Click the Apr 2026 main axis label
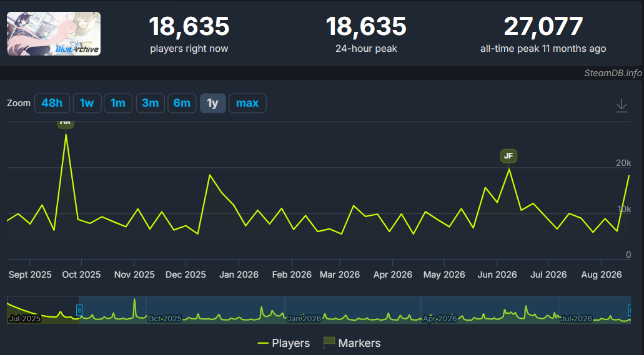 [393, 275]
